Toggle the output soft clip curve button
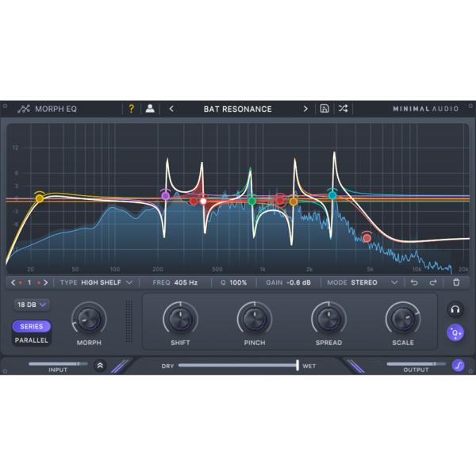This screenshot has height=476, width=476. click(x=458, y=365)
